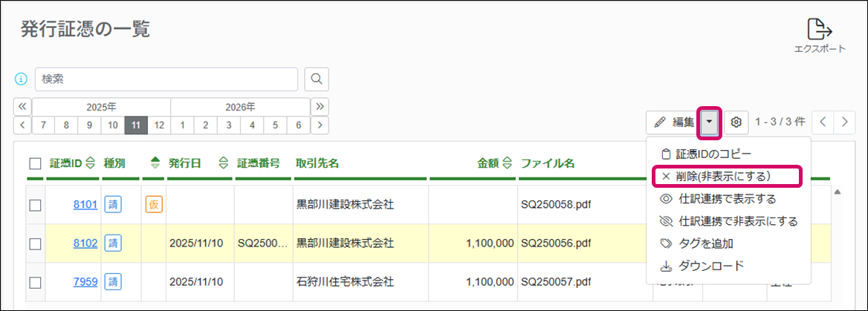Jump to previous year double chevron
The height and width of the screenshot is (311, 868).
(x=22, y=106)
